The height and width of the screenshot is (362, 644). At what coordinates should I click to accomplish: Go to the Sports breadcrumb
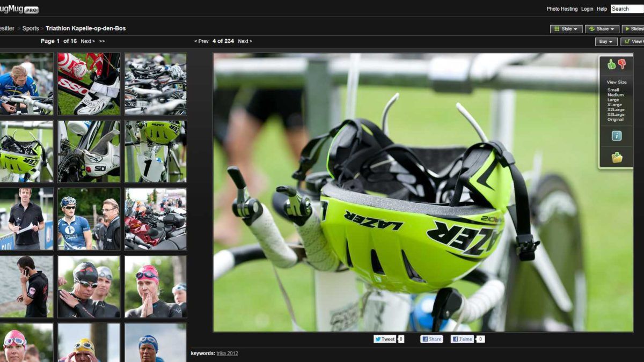31,28
